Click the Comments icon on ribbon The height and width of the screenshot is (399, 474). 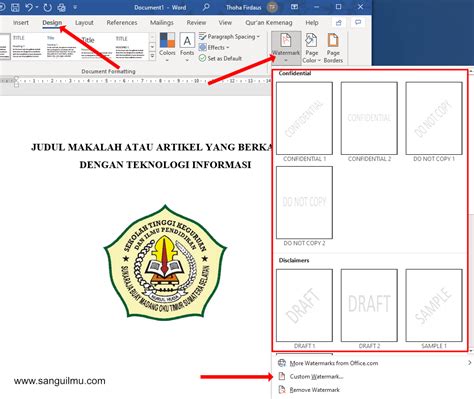[x=358, y=22]
